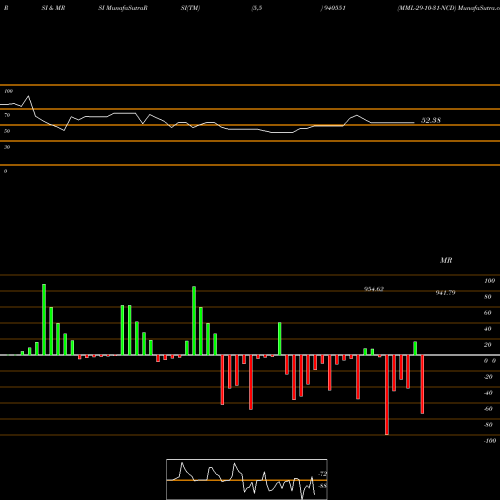The height and width of the screenshot is (500, 500).
Task: Click the '(MML-29-10-31-NCD) MunafaSutra' title text
Action: pyautogui.click(x=448, y=8)
